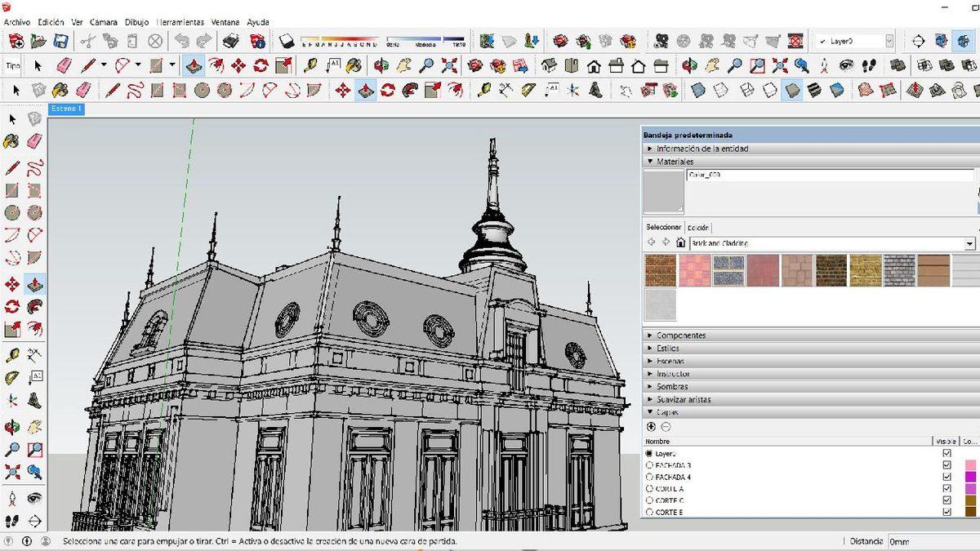The image size is (980, 551).
Task: Switch to the Edición tab in Materiales
Action: (x=697, y=227)
